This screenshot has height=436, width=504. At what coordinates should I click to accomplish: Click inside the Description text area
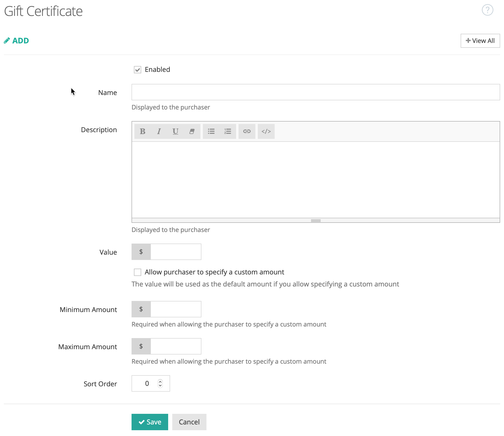click(x=316, y=180)
